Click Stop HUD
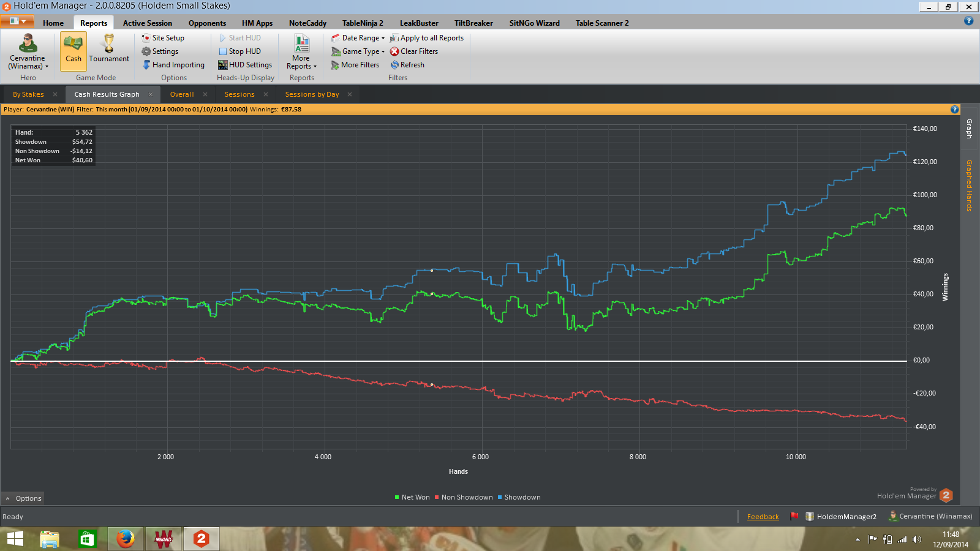980x551 pixels. (x=239, y=51)
